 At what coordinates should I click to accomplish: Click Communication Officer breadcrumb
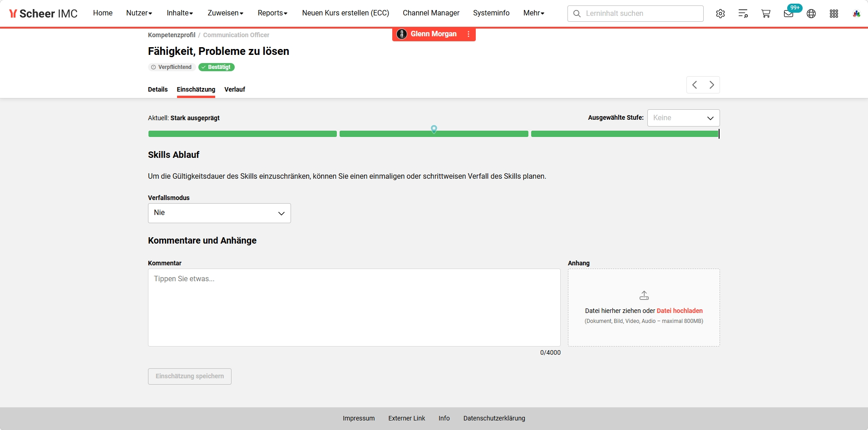pos(236,35)
